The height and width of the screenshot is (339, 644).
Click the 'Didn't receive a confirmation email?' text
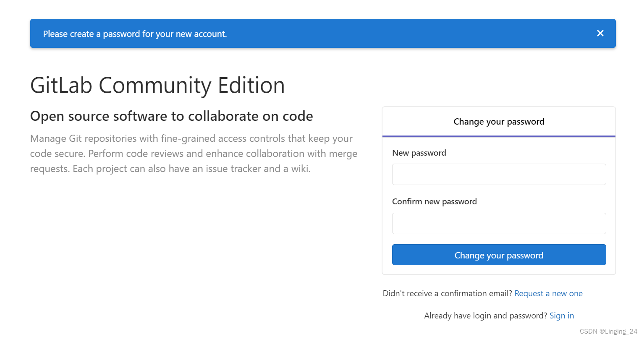[448, 293]
